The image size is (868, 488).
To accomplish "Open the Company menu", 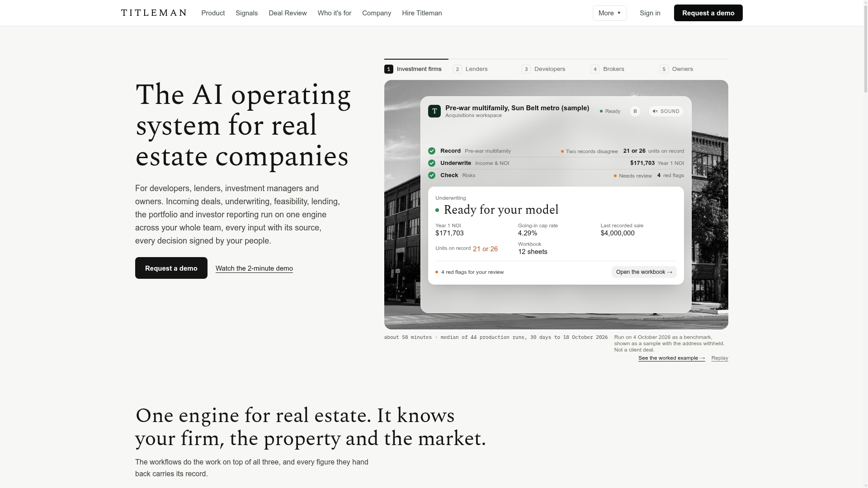I will pyautogui.click(x=377, y=13).
